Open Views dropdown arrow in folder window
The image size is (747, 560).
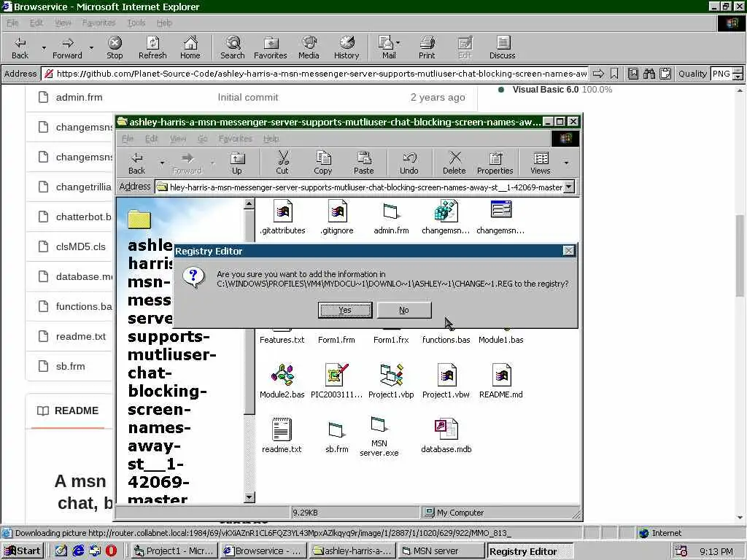click(x=566, y=163)
